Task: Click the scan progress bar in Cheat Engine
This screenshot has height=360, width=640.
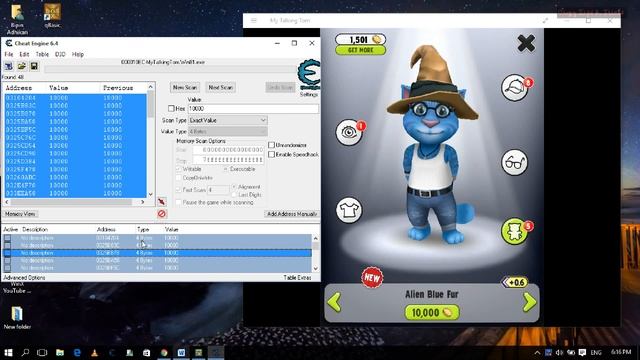Action: (x=169, y=69)
